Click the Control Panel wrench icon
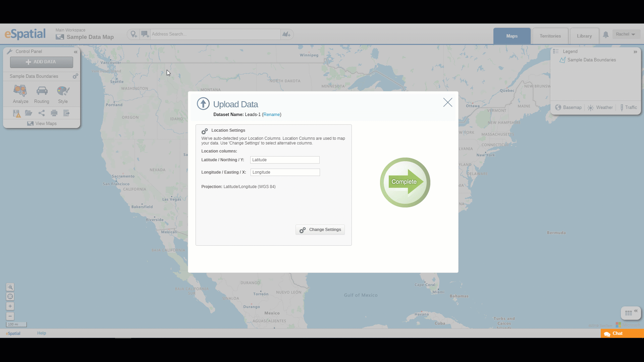644x362 pixels. tap(10, 52)
